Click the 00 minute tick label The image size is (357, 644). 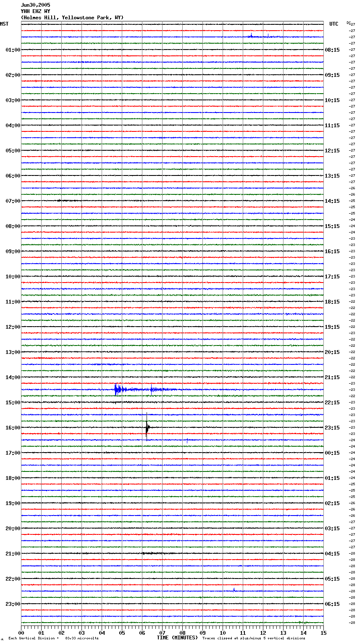coord(21,633)
